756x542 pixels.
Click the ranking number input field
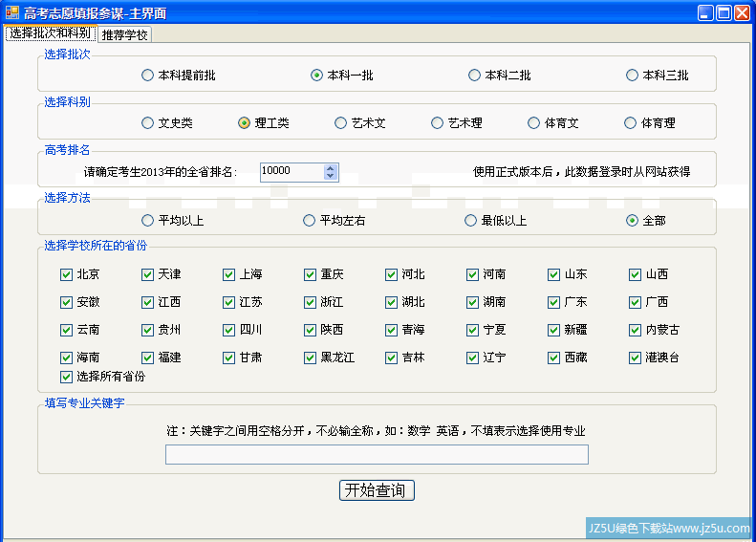coord(292,172)
